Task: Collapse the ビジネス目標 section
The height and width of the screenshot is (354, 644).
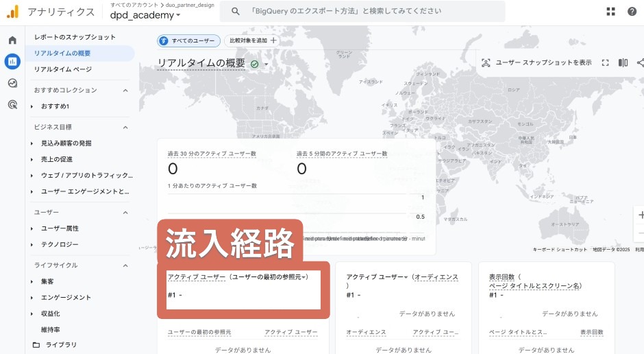Action: [x=125, y=128]
